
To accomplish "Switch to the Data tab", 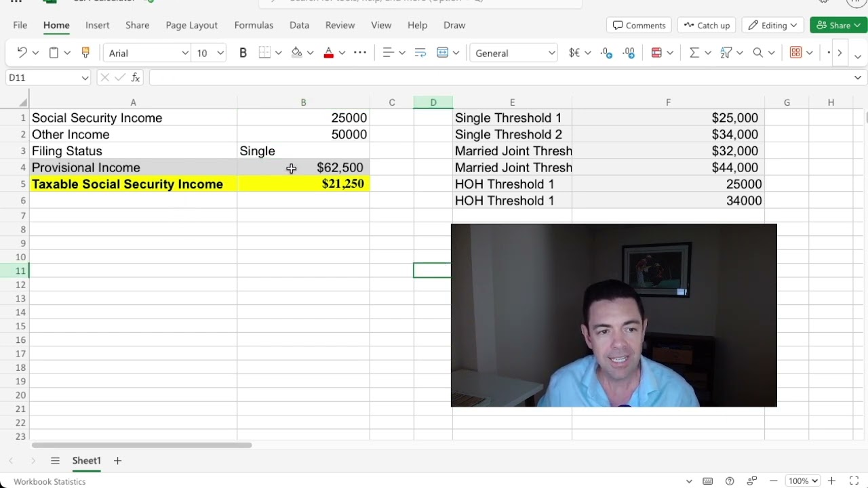I will pyautogui.click(x=299, y=25).
